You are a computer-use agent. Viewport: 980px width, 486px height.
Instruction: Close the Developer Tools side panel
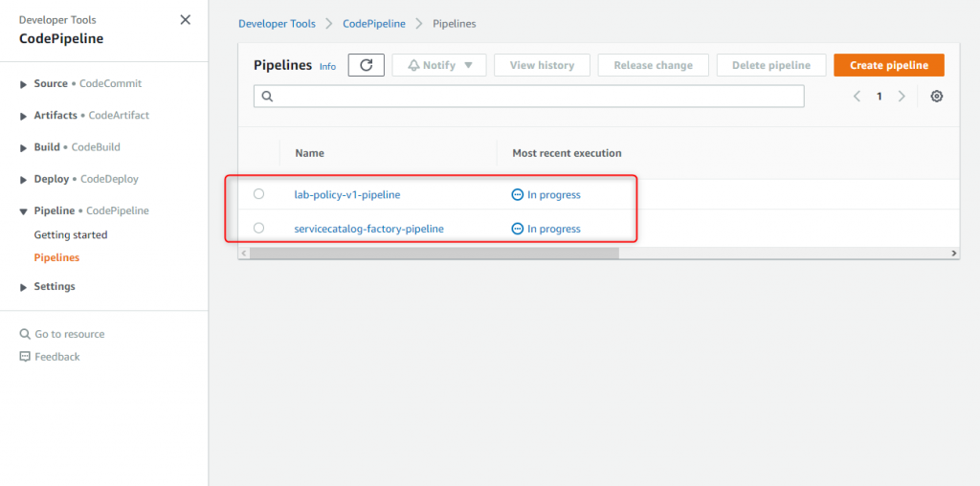click(x=185, y=20)
